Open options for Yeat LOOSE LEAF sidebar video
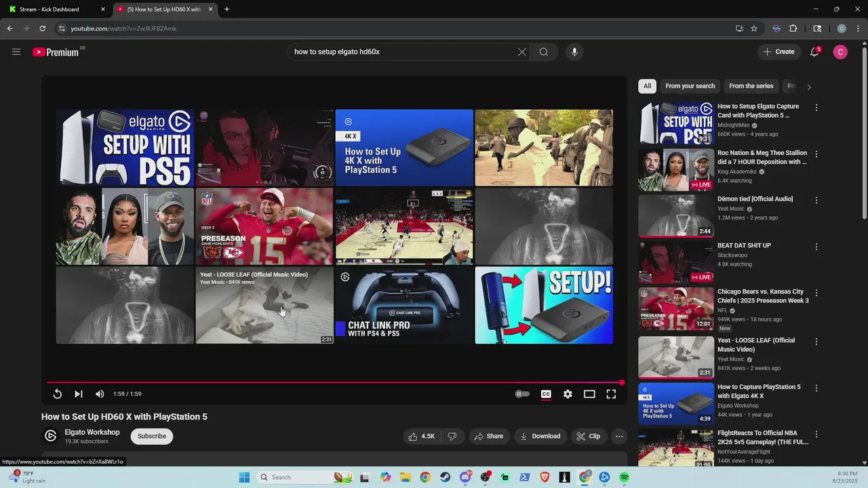This screenshot has height=488, width=868. 816,342
